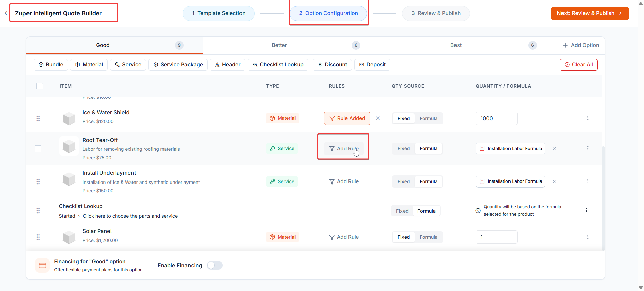Select Fixed for Roof Tear-Off
This screenshot has width=644, height=291.
[x=404, y=148]
